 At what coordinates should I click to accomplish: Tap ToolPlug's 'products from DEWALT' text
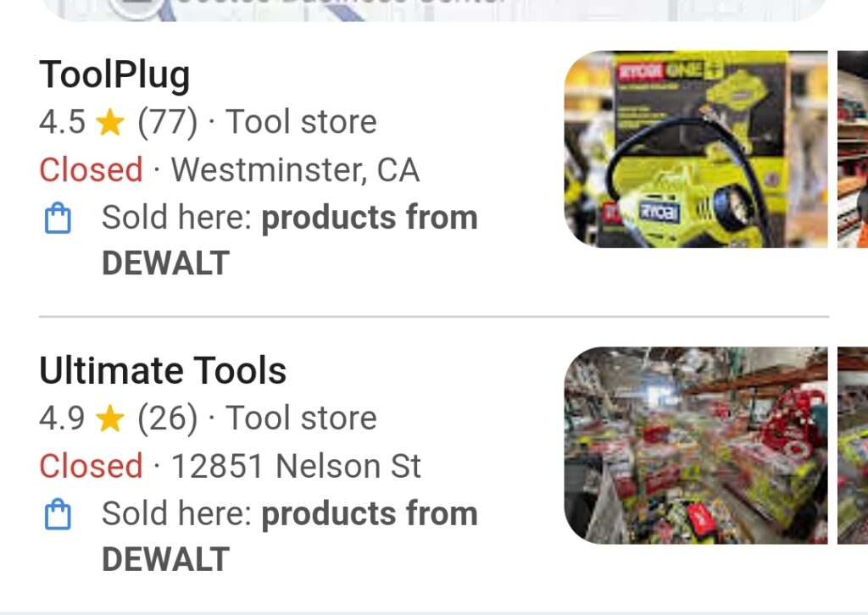pos(369,219)
